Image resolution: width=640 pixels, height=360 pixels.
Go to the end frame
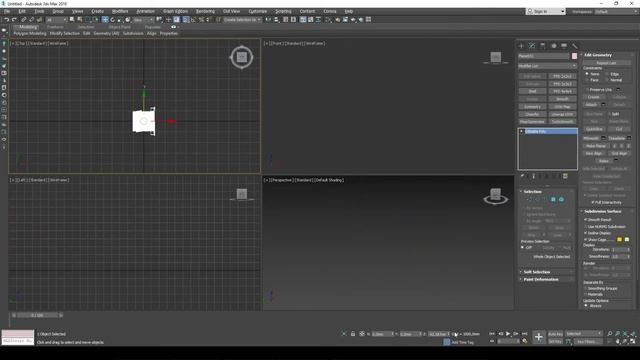[x=524, y=334]
